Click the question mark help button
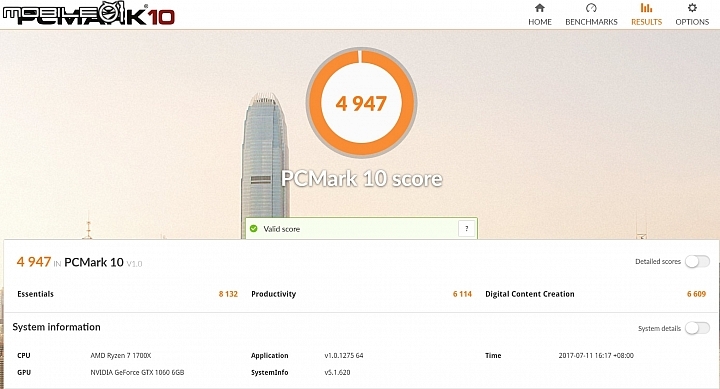Image resolution: width=720 pixels, height=389 pixels. (x=467, y=228)
